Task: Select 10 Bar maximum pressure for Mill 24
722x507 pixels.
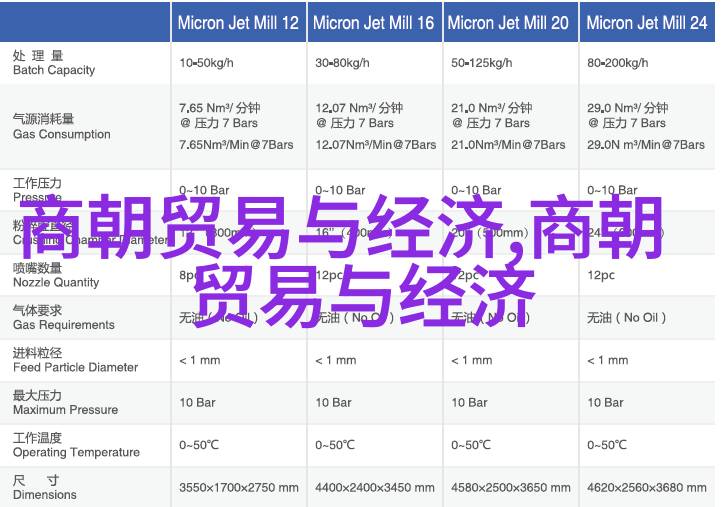Action: point(605,402)
